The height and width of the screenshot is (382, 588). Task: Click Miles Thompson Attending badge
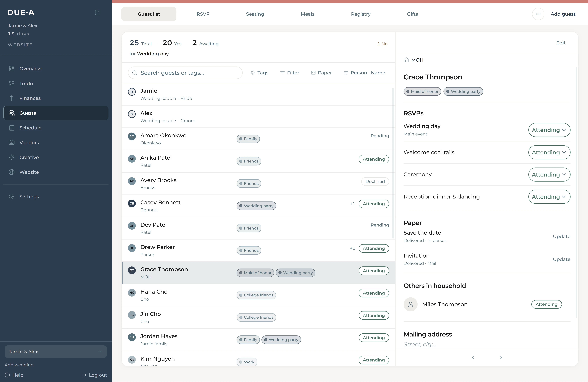pyautogui.click(x=546, y=304)
